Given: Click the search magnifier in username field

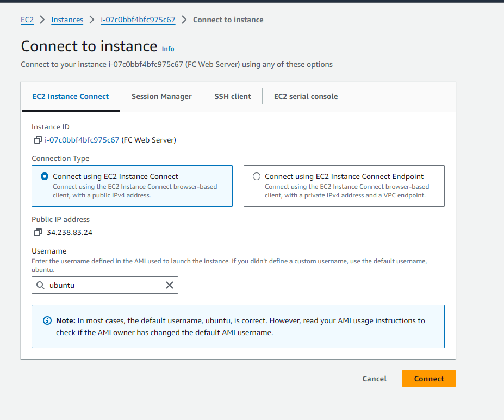Looking at the screenshot, I should tap(40, 285).
